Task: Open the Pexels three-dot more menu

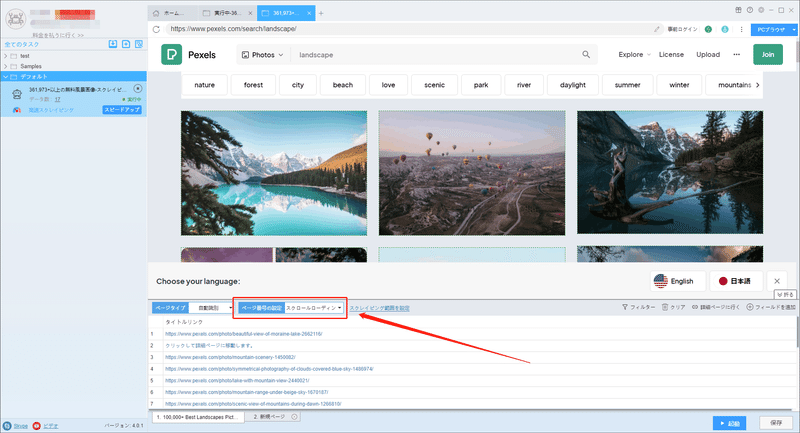Action: (x=736, y=55)
